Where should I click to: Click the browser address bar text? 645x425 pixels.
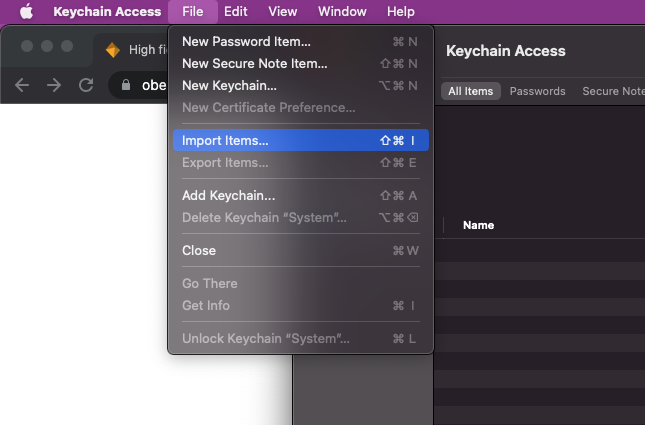(x=154, y=85)
